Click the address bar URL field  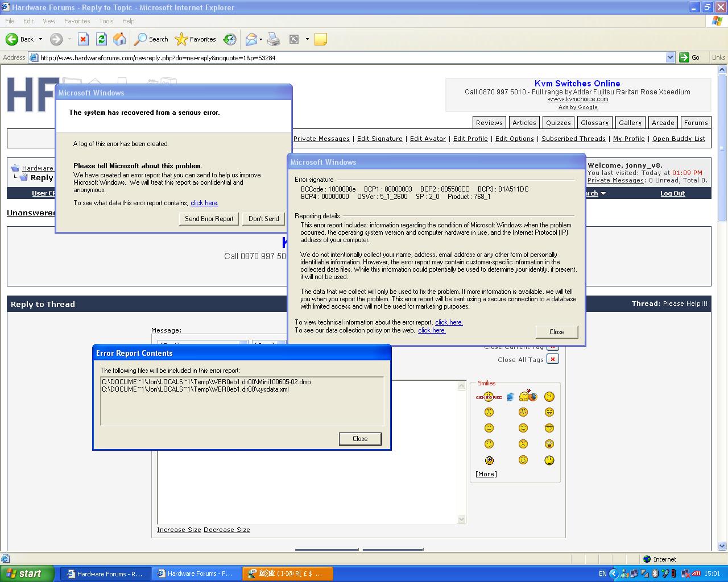(352, 57)
